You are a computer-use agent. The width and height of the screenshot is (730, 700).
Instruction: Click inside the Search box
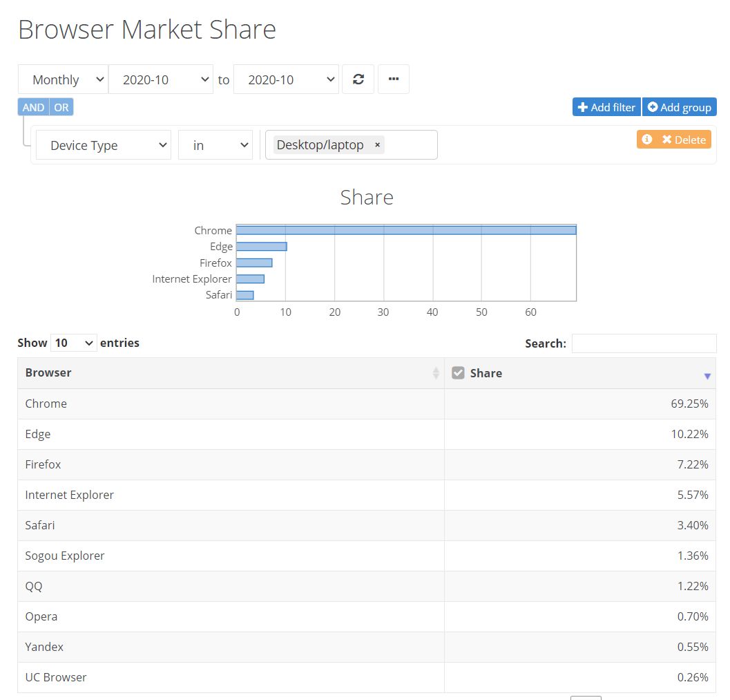[x=644, y=343]
